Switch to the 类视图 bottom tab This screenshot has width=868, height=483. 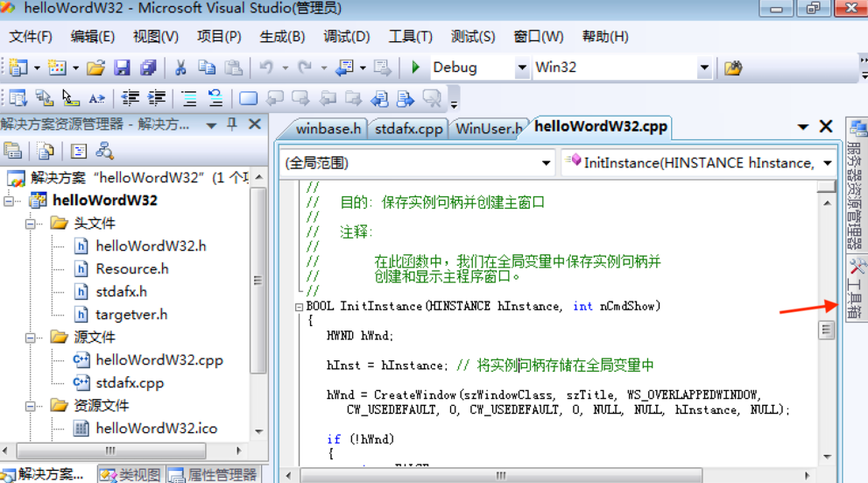[131, 475]
